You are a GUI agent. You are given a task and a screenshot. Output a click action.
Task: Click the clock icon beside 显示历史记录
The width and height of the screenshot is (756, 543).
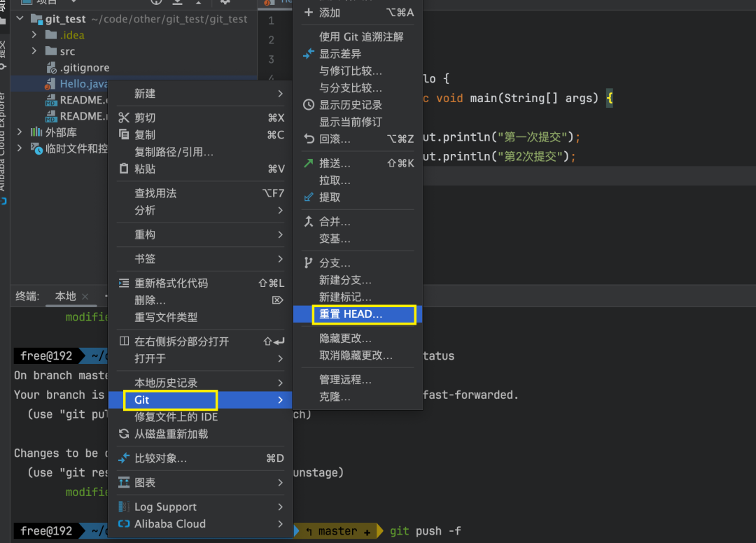click(x=309, y=105)
